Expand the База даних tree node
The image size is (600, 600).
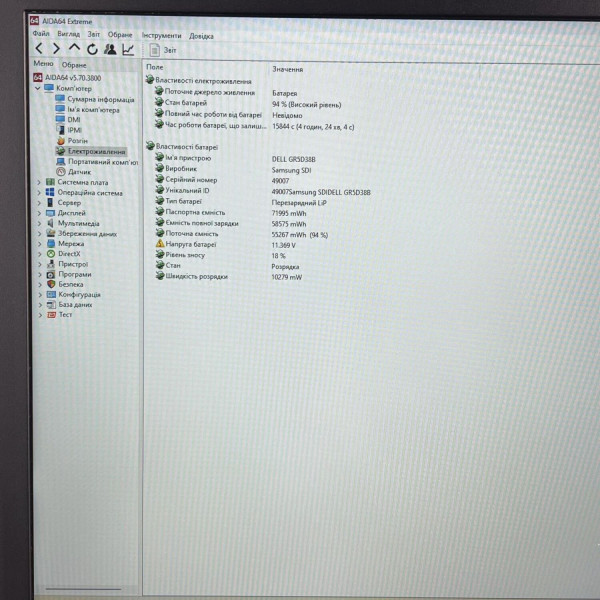[x=40, y=305]
